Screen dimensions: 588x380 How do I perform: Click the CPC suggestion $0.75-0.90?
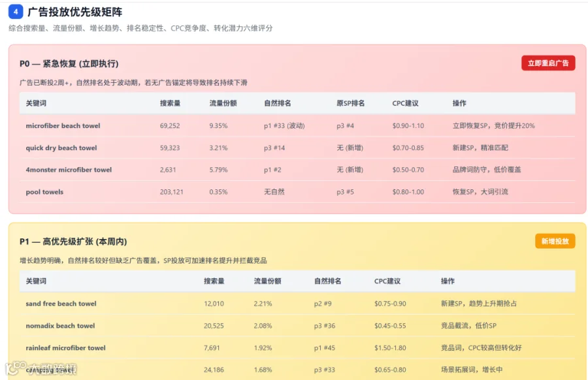click(x=390, y=304)
